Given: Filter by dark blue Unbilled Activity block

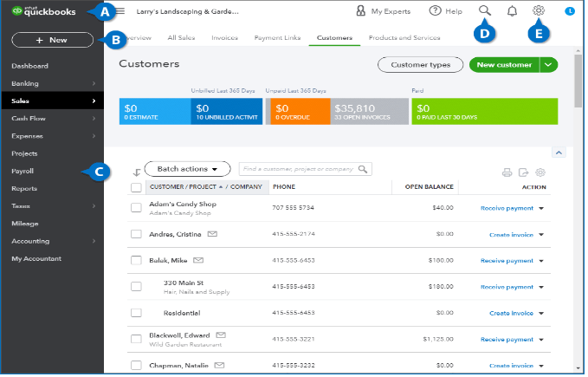Looking at the screenshot, I should coord(228,112).
